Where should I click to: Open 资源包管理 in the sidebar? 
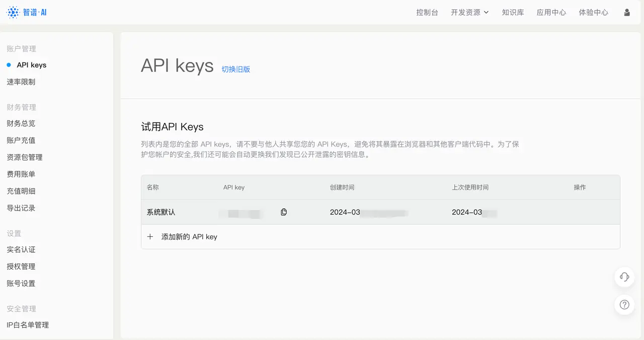[x=24, y=157]
